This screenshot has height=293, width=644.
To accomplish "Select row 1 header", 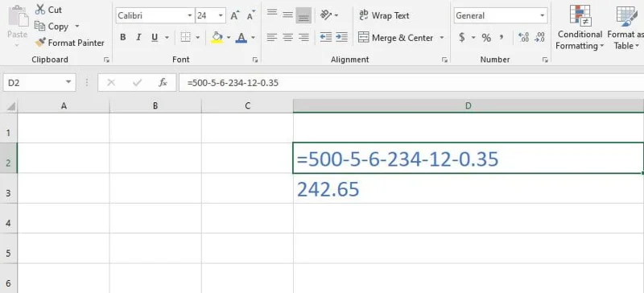I will [9, 128].
